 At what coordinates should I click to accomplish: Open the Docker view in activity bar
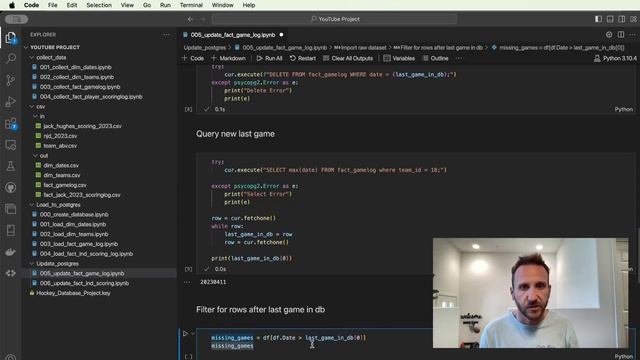pyautogui.click(x=11, y=252)
